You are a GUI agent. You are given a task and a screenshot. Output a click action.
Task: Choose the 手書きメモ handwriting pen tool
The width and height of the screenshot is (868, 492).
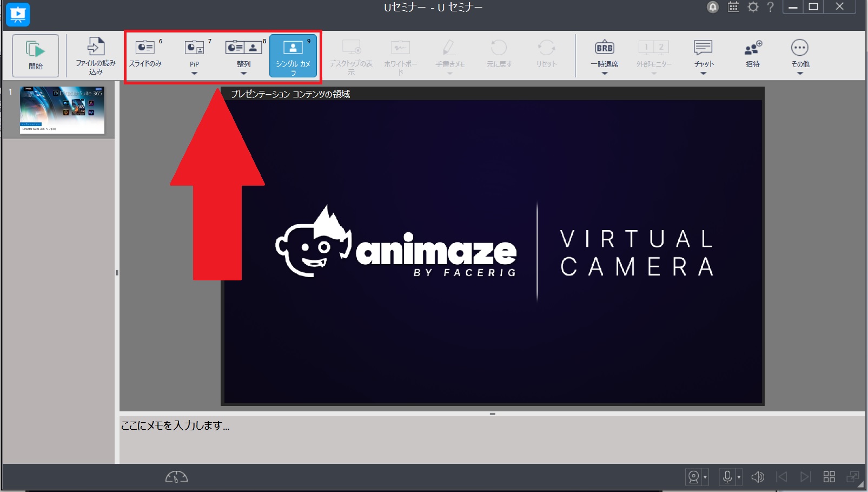pos(450,55)
